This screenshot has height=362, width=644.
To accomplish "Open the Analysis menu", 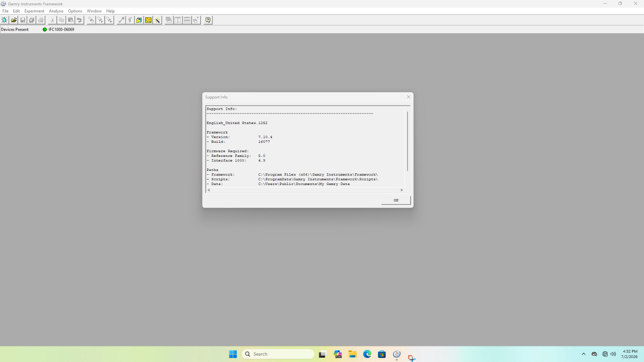I will coord(56,11).
